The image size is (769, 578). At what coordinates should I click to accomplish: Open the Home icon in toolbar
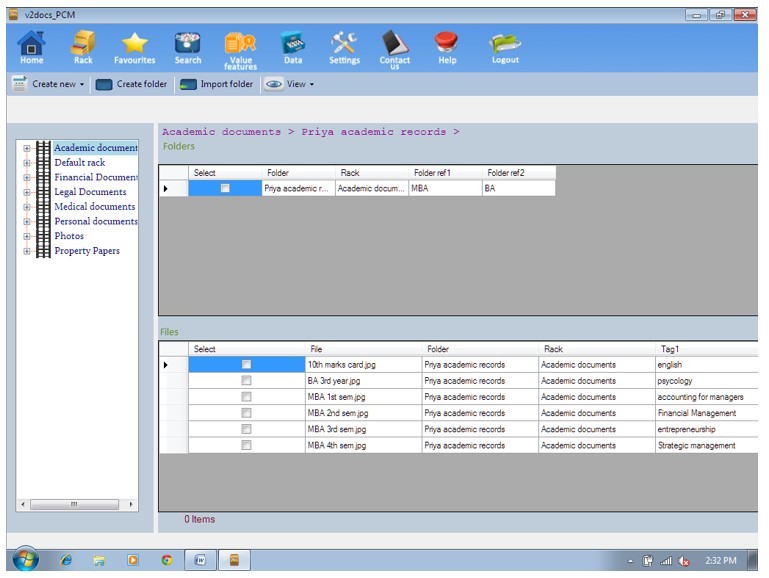tap(32, 44)
